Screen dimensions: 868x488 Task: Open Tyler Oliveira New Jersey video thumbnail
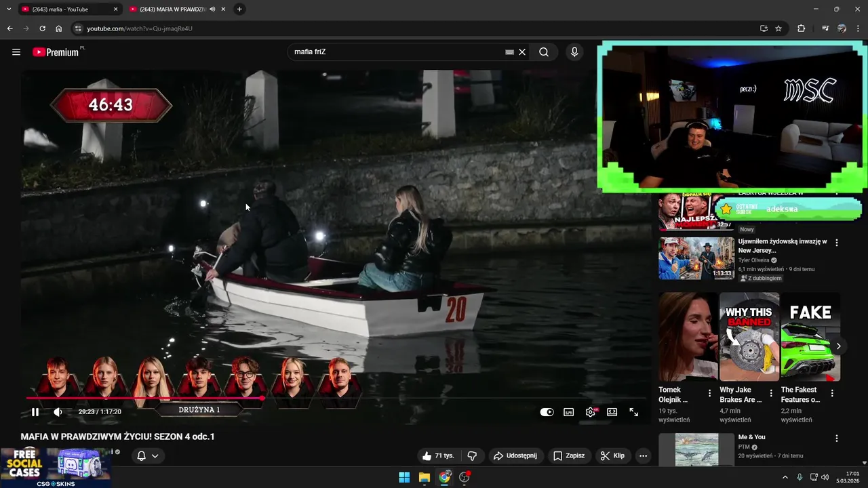[696, 258]
